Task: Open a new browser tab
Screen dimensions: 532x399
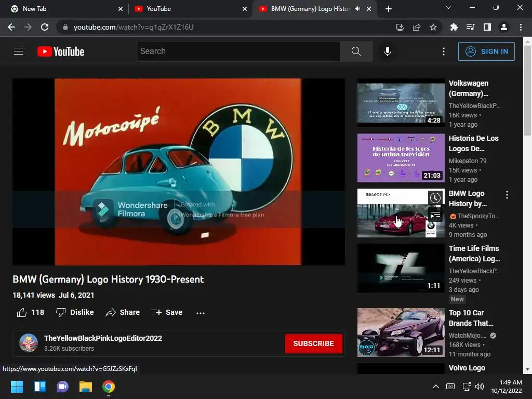Action: [x=389, y=9]
